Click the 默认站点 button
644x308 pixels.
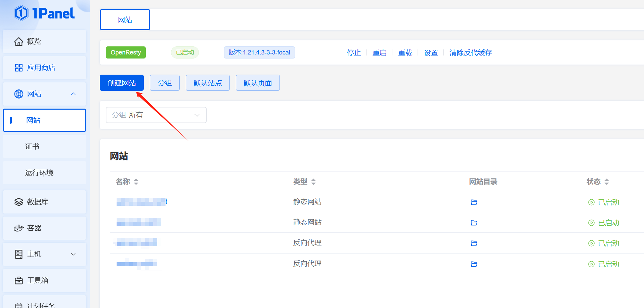click(208, 83)
